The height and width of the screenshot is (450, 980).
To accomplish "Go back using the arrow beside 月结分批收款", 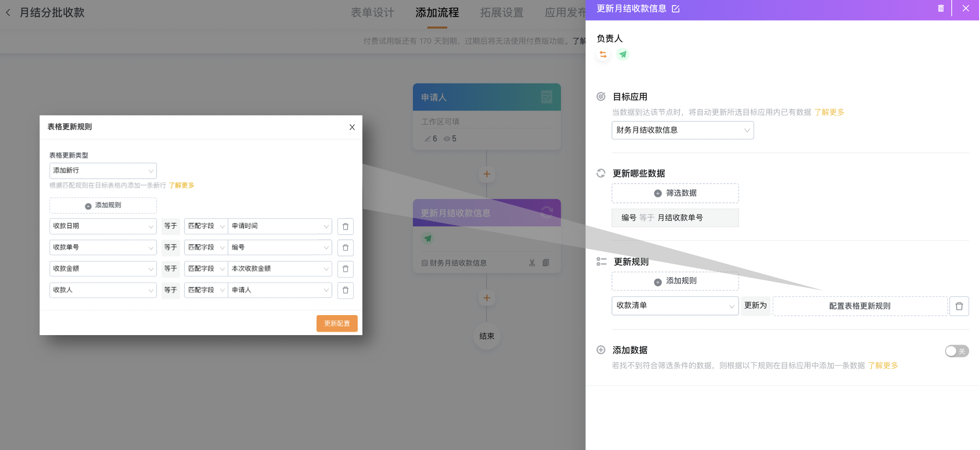I will (x=8, y=13).
